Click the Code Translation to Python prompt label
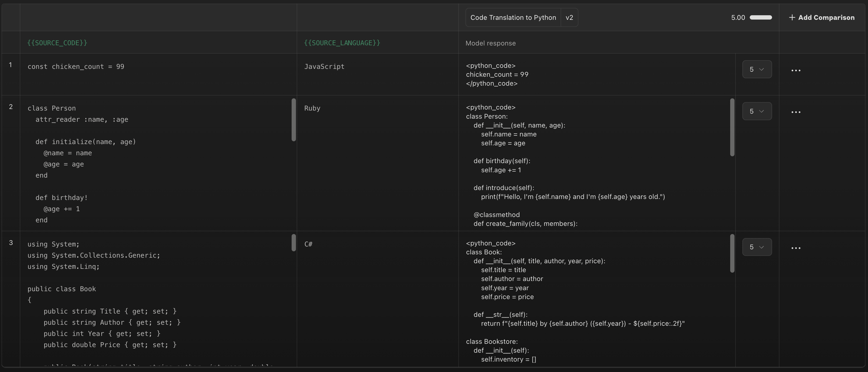This screenshot has width=868, height=372. (513, 18)
